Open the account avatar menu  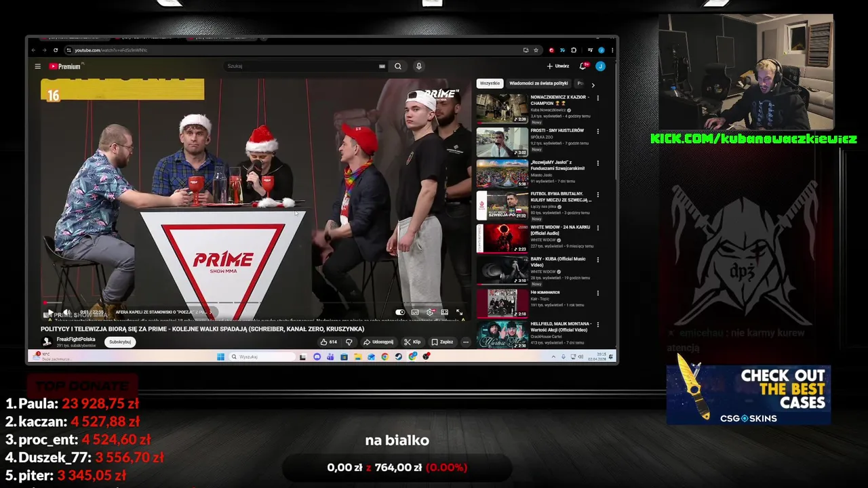pos(600,66)
